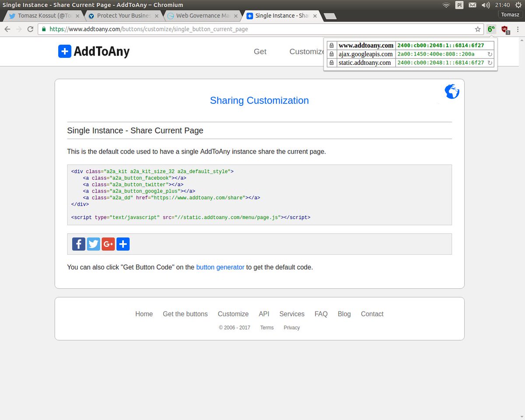Switch to the Web Governance tab
The height and width of the screenshot is (420, 525).
tap(203, 16)
